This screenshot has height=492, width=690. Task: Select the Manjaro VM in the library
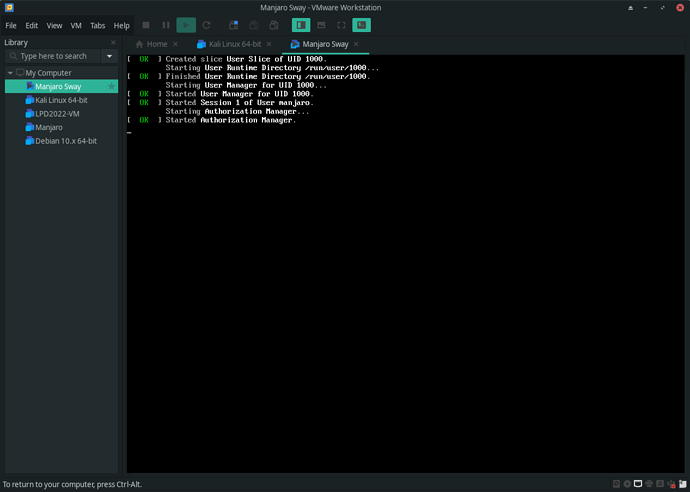point(61,127)
